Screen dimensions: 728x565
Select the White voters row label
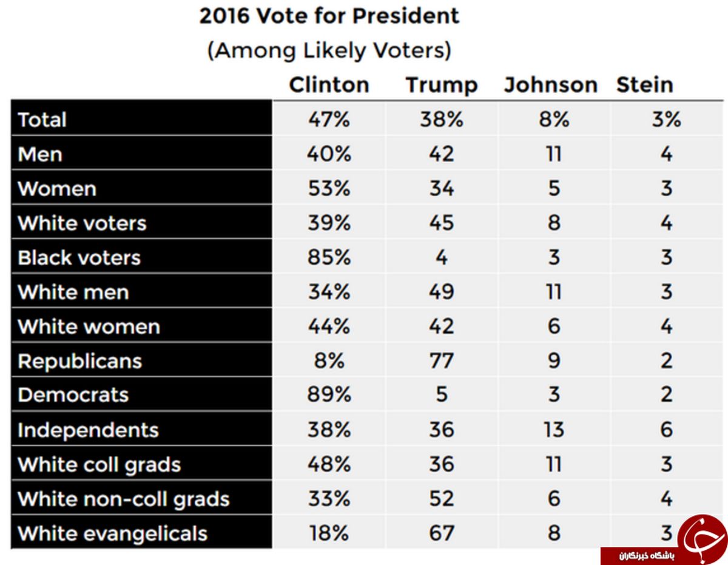(x=82, y=223)
